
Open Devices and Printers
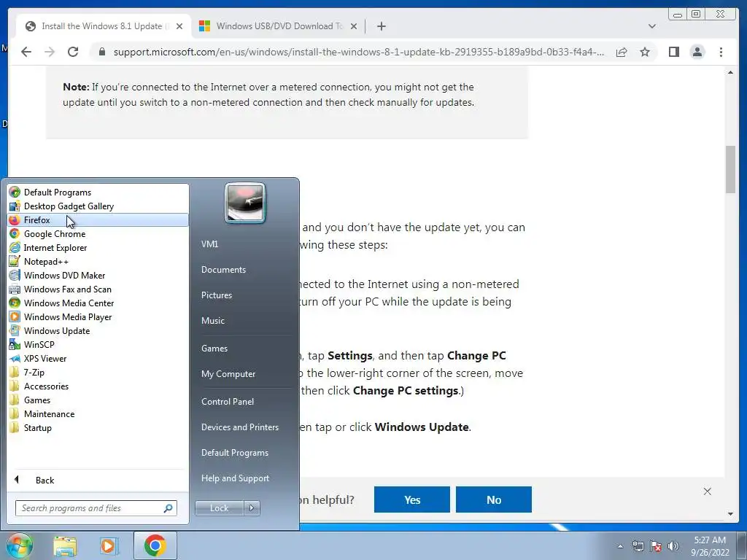(x=239, y=427)
